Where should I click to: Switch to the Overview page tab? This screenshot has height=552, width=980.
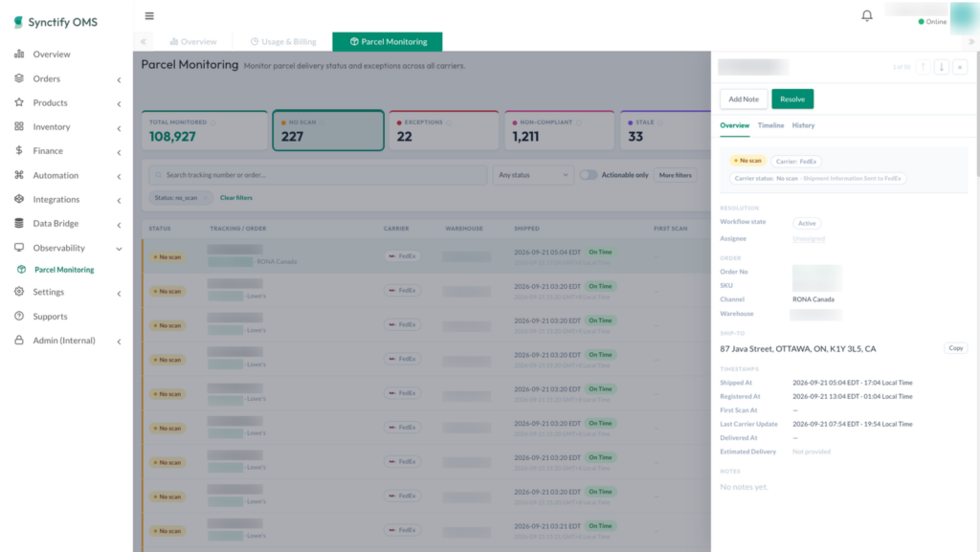193,42
